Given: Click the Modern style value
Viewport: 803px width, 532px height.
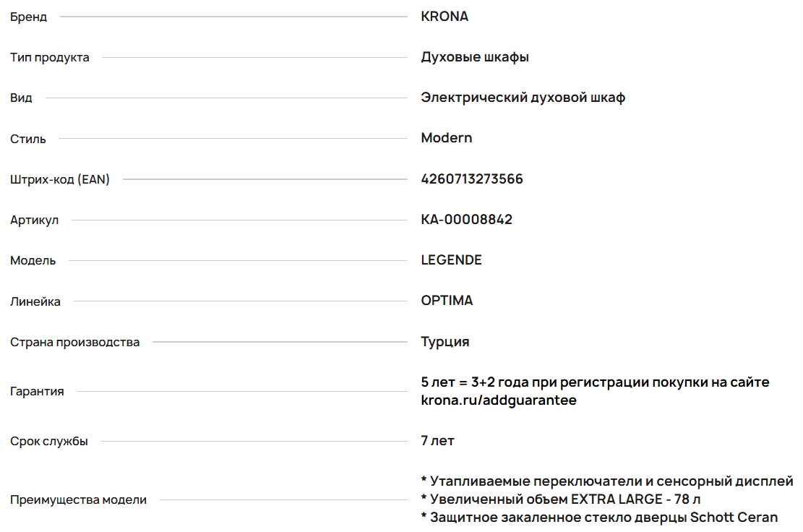Looking at the screenshot, I should click(446, 138).
